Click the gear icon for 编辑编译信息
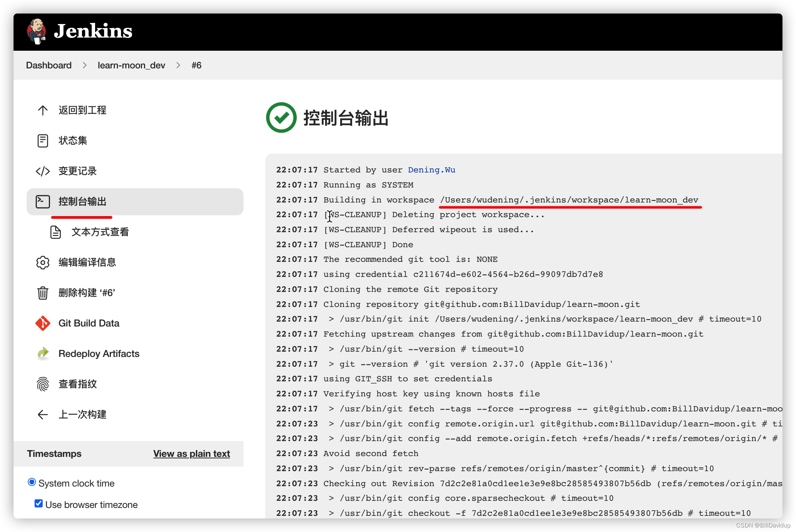Image resolution: width=796 pixels, height=532 pixels. click(x=43, y=262)
